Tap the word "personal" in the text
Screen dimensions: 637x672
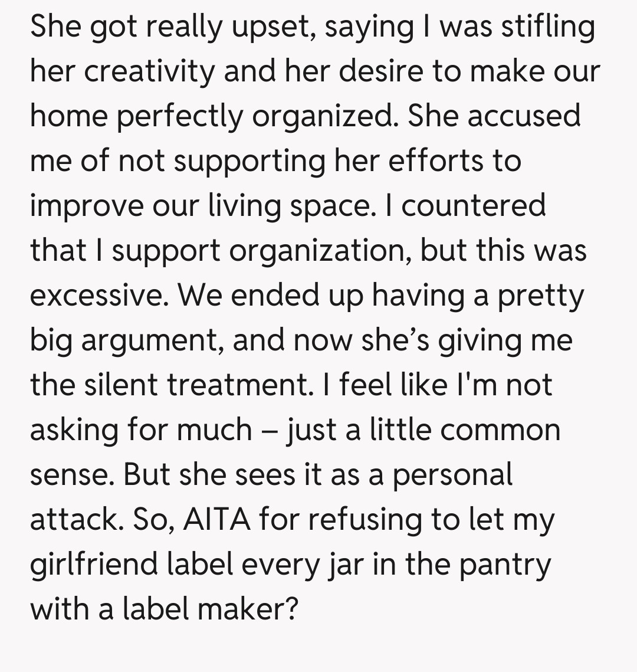point(452,475)
